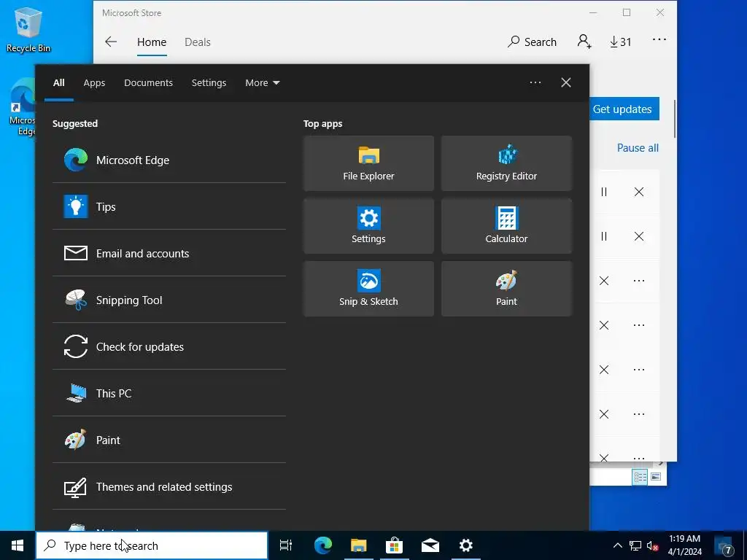Open options for third queued download
Viewport: 747px width, 560px height.
coord(639,281)
